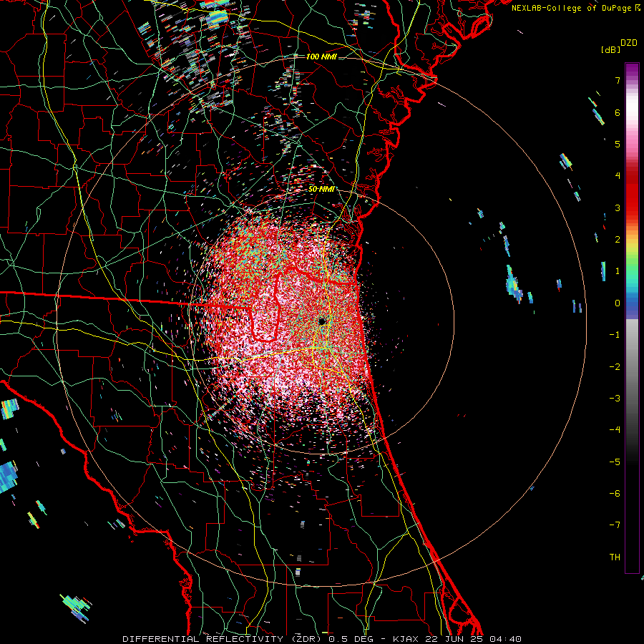Click the 50 NMI range ring label

321,190
